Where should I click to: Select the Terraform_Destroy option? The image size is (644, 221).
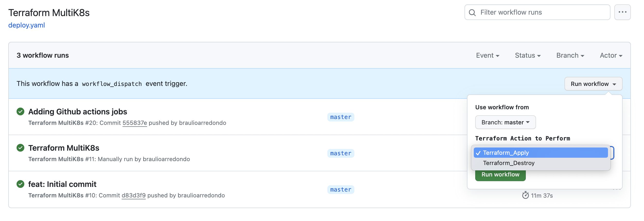point(540,163)
